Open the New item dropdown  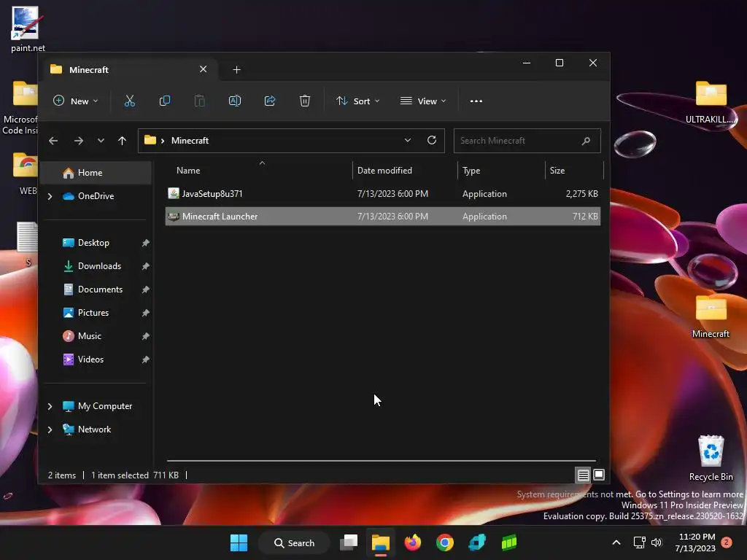[75, 101]
